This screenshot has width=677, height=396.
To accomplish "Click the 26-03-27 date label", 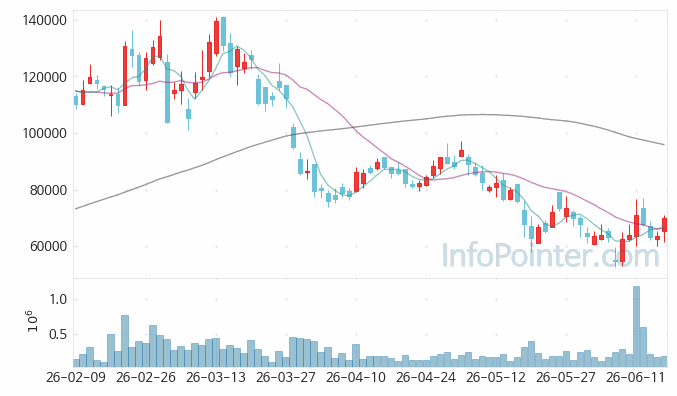I will pos(286,377).
